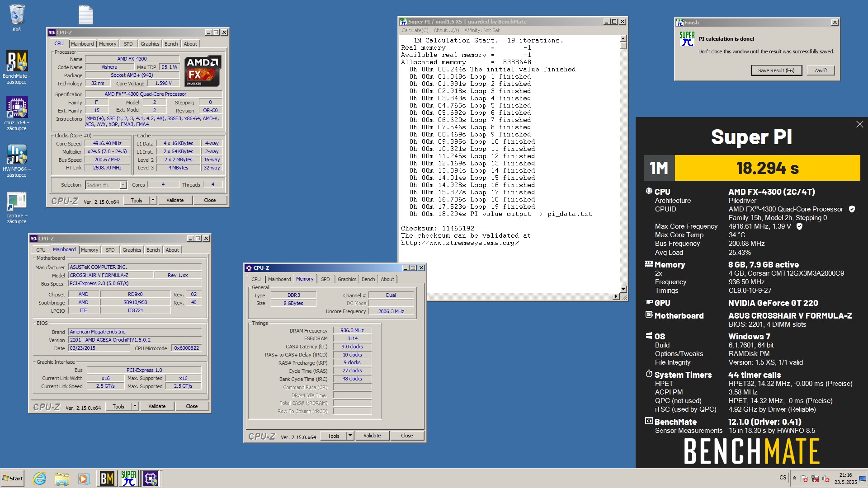
Task: Click Super PI horizontal scrollbar right arrow
Action: point(616,296)
